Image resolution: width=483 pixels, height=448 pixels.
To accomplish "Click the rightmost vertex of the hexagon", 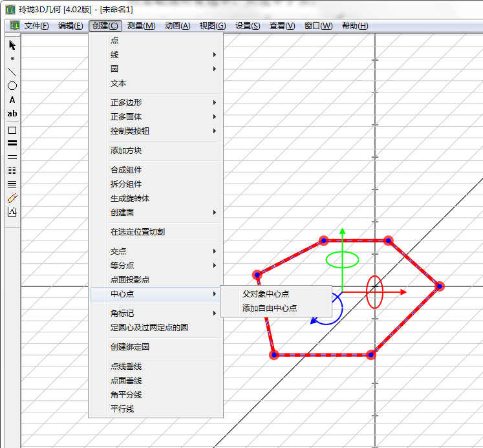I will (x=439, y=286).
